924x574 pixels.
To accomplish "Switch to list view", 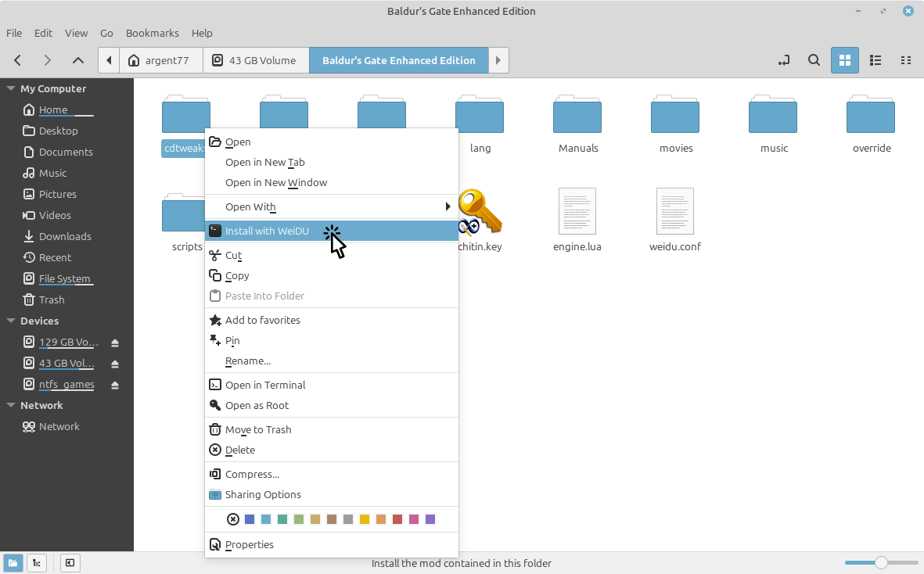I will [875, 60].
